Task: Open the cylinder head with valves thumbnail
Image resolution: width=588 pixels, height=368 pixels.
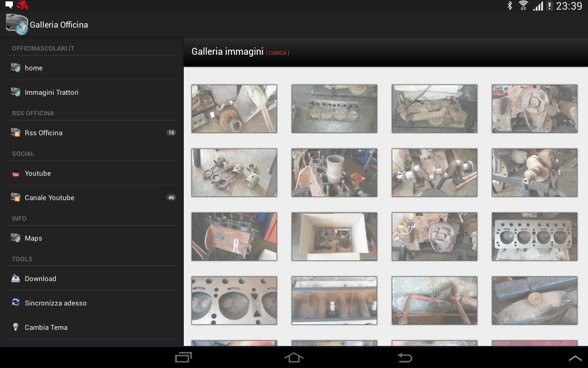Action: click(x=535, y=236)
